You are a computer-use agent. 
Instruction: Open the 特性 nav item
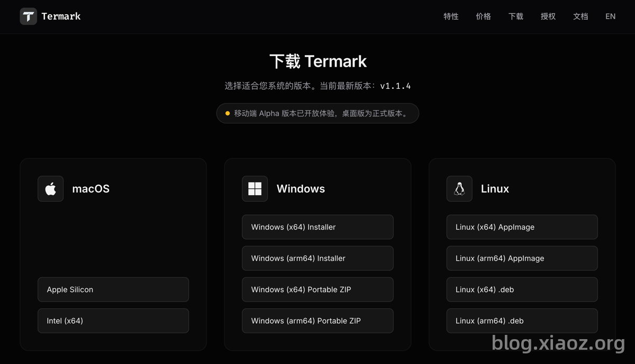451,16
